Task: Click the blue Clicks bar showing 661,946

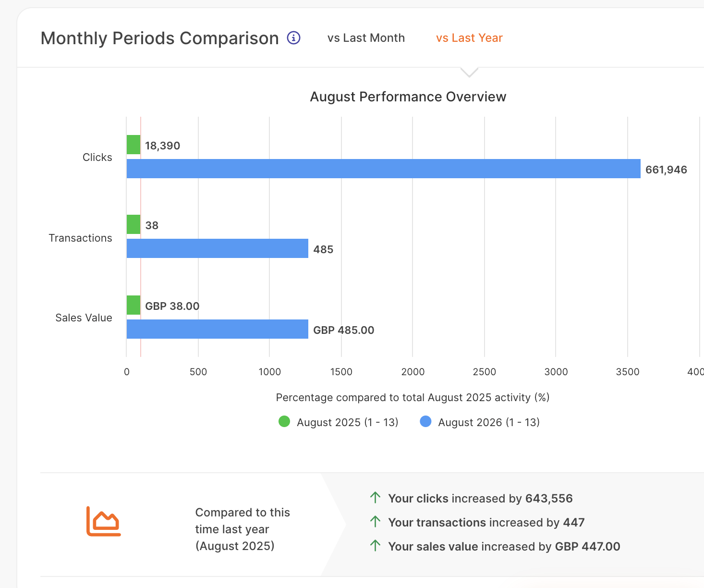Action: [384, 169]
